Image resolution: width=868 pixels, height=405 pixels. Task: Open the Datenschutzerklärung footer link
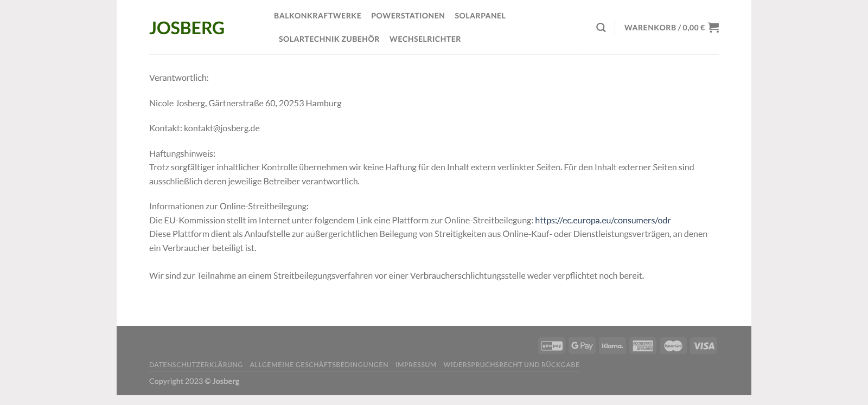(196, 365)
